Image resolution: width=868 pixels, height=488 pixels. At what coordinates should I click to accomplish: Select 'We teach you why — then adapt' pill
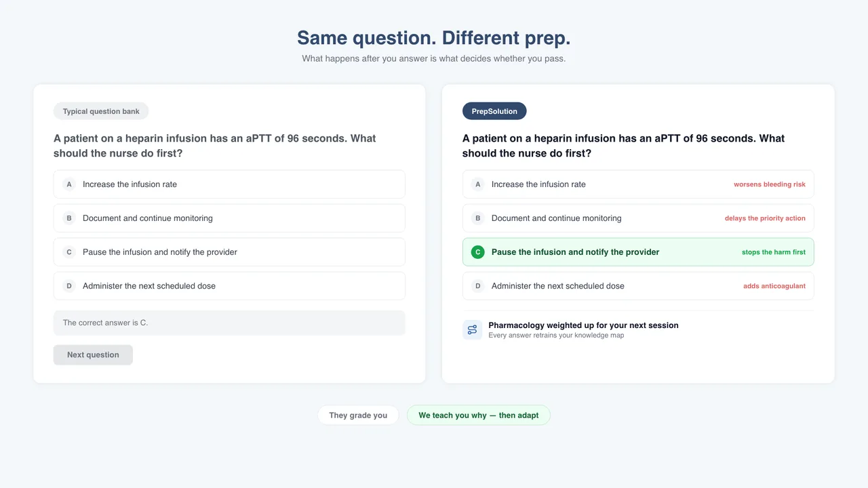pos(479,415)
